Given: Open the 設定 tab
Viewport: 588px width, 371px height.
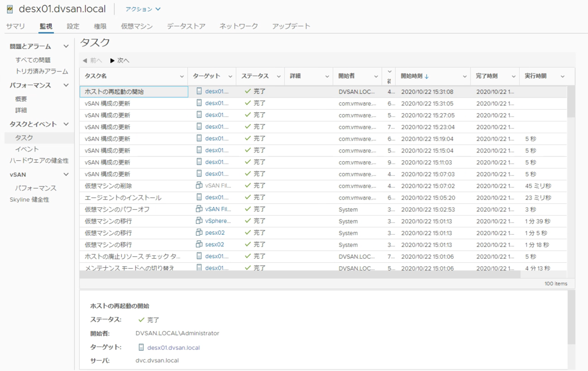Looking at the screenshot, I should point(73,26).
